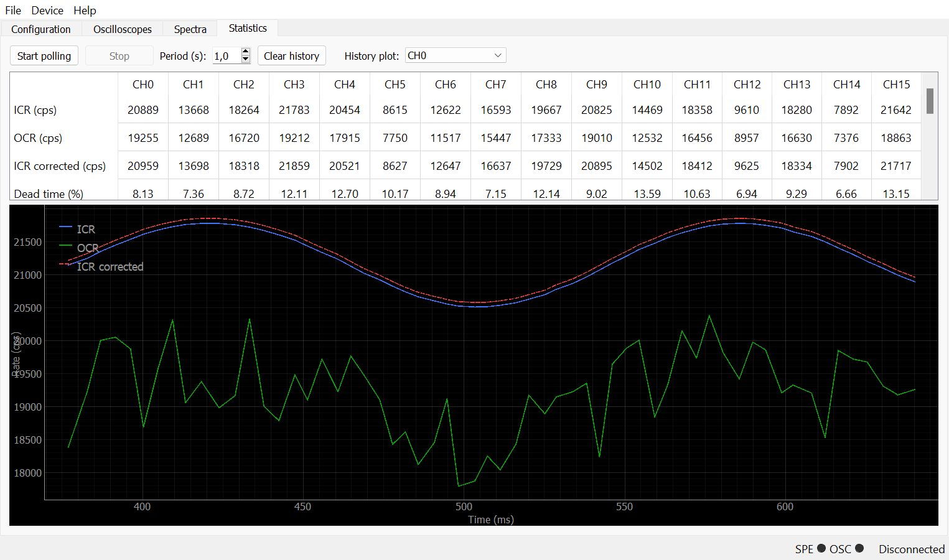Click the red ICR corrected legend sample
This screenshot has width=949, height=560.
65,264
